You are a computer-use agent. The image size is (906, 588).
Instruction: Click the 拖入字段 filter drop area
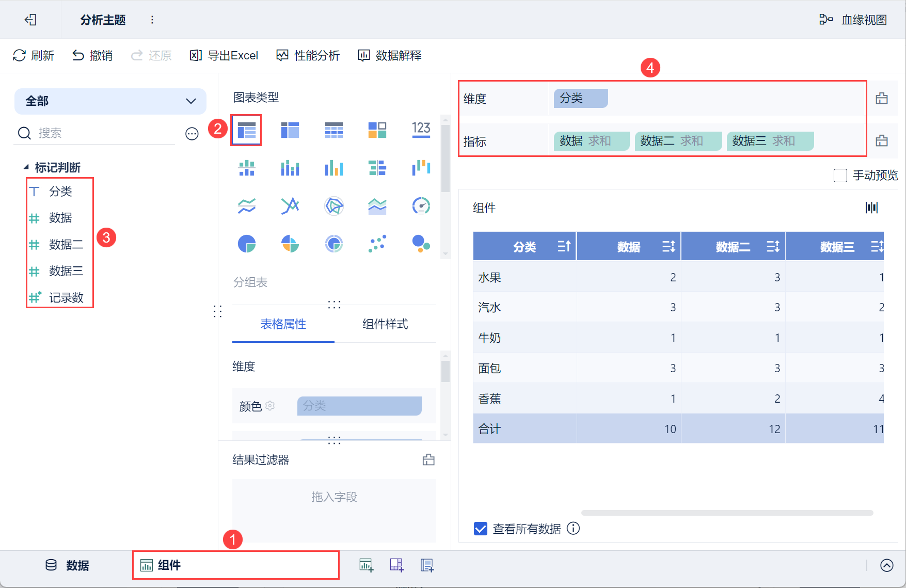[334, 510]
